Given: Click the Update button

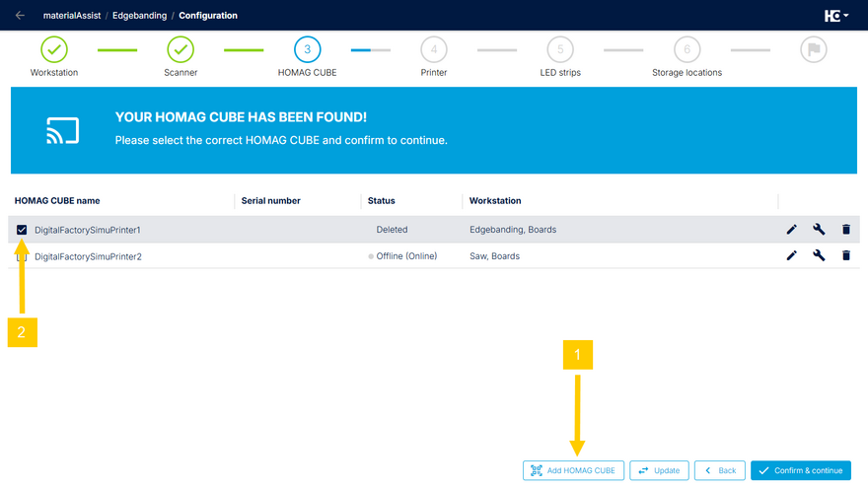Looking at the screenshot, I should click(x=659, y=470).
